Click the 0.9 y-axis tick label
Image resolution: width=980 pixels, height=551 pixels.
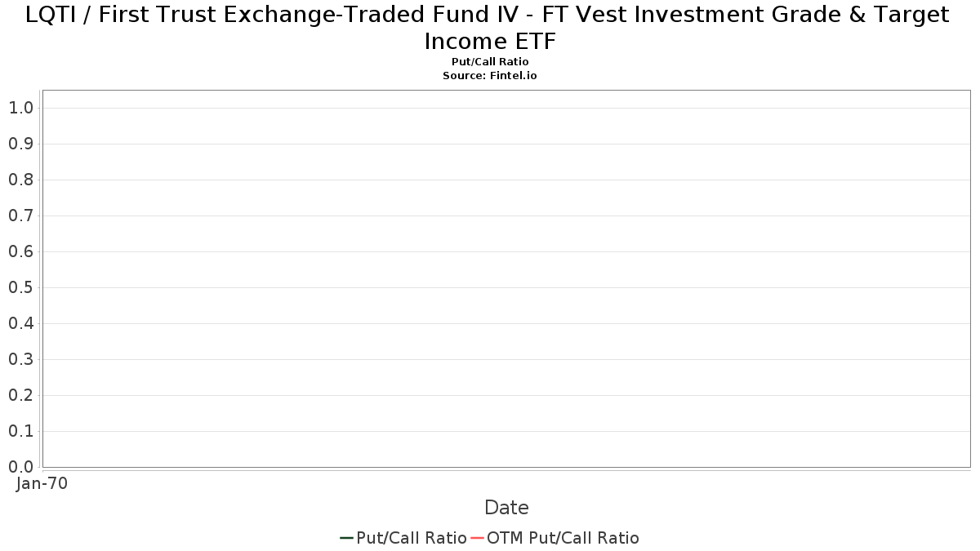coord(21,144)
